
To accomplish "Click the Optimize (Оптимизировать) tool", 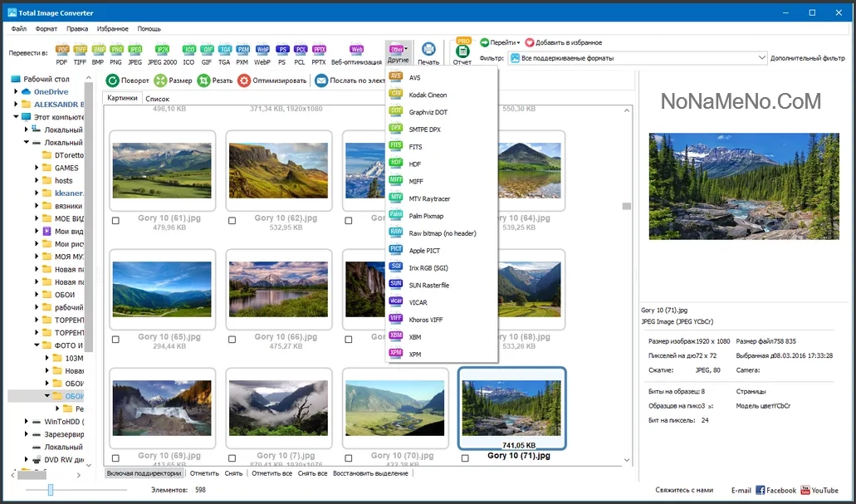I will 272,81.
